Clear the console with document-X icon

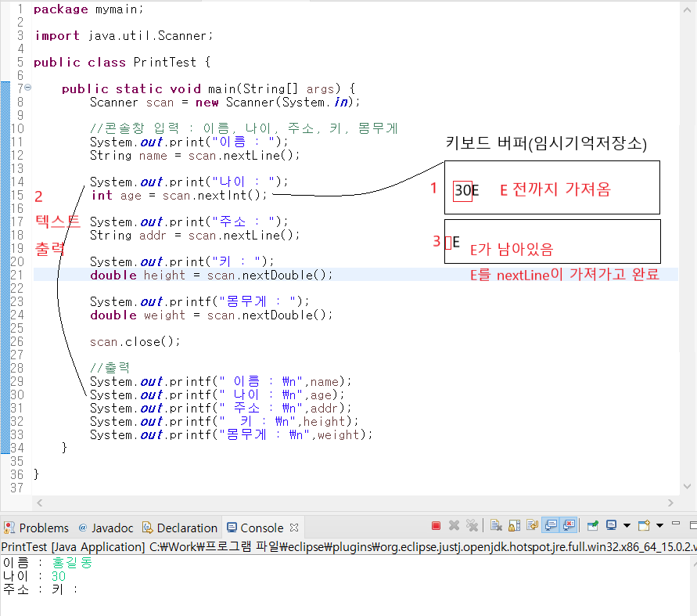tap(496, 526)
